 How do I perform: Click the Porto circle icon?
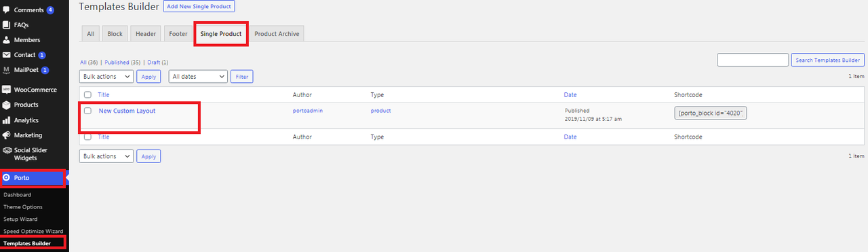[6, 178]
